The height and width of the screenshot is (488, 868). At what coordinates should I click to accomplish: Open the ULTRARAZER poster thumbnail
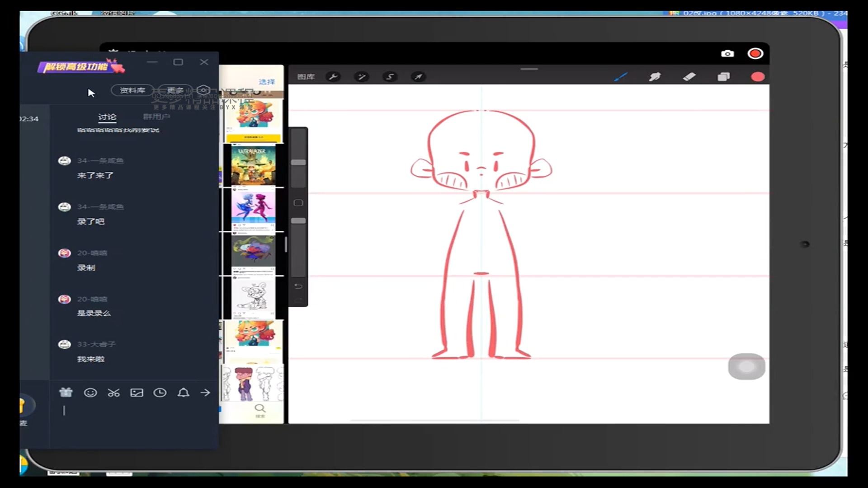click(253, 164)
